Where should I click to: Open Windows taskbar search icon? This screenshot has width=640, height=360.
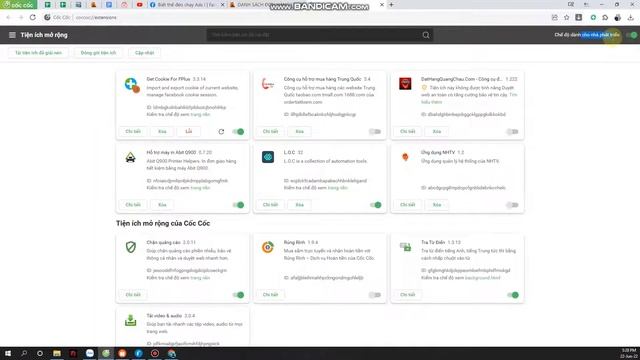(24, 353)
